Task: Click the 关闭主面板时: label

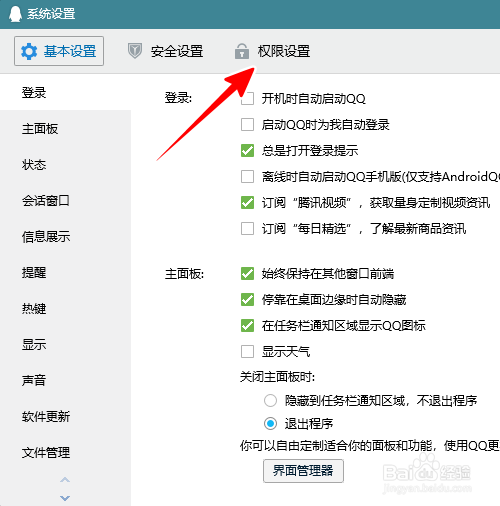Action: [x=277, y=377]
